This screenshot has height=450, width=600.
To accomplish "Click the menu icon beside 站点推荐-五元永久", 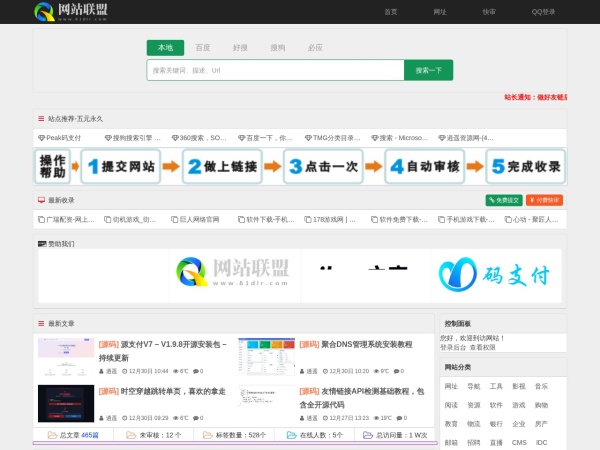I will click(41, 119).
